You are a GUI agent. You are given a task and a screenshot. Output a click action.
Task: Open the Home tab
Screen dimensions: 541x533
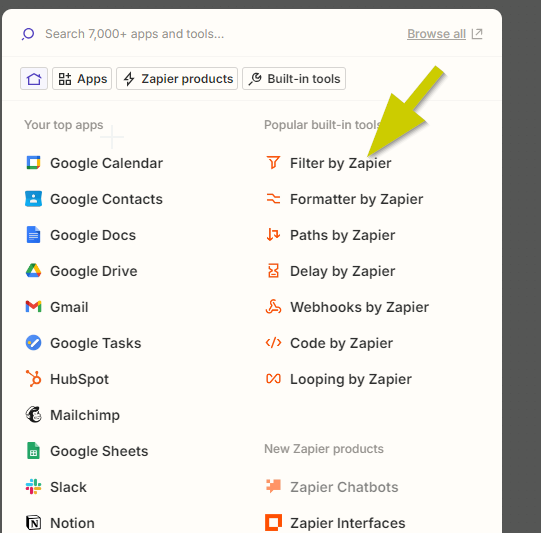(x=34, y=79)
